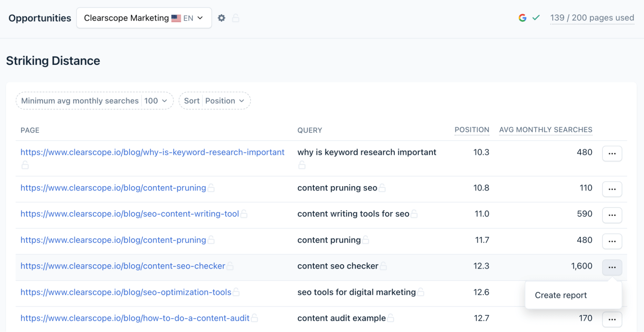This screenshot has width=644, height=332.
Task: Click the Opportunities page title
Action: click(x=40, y=18)
